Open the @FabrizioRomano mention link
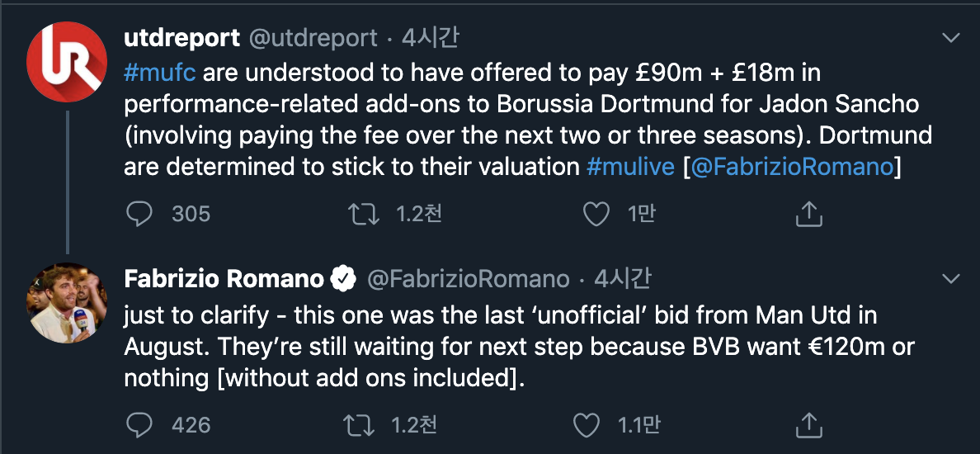Image resolution: width=980 pixels, height=454 pixels. click(792, 167)
